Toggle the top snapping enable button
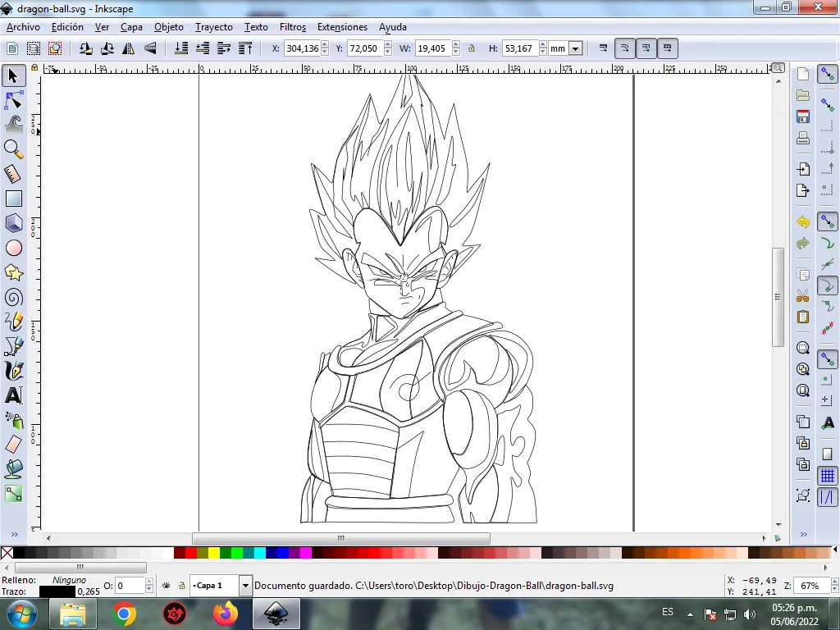840x630 pixels. point(828,75)
